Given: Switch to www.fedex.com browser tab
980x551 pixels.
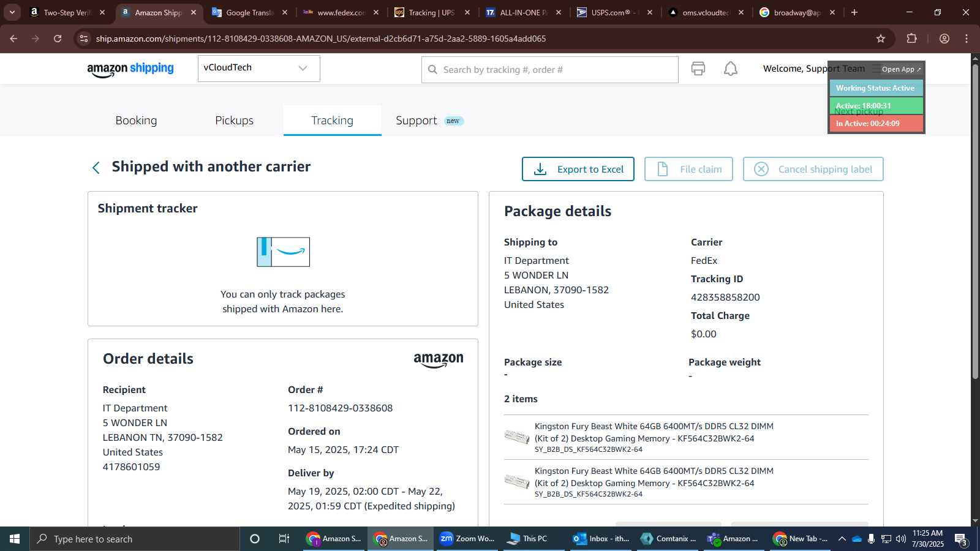Looking at the screenshot, I should point(341,12).
